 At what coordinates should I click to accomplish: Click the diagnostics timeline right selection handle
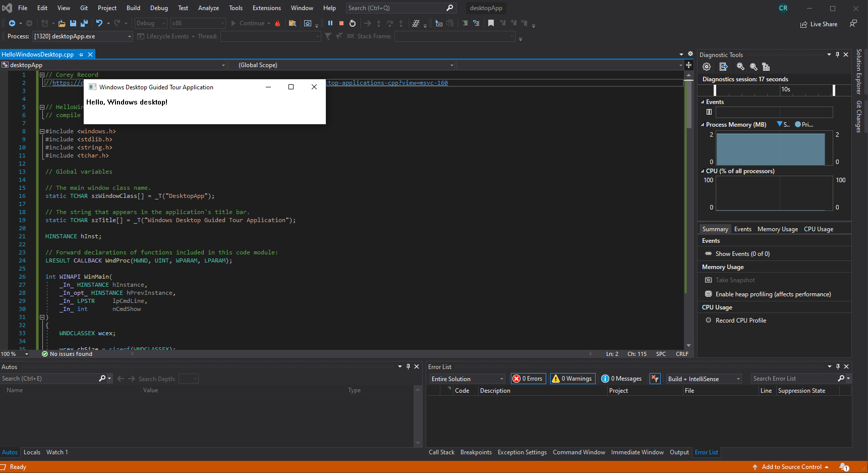[x=834, y=90]
